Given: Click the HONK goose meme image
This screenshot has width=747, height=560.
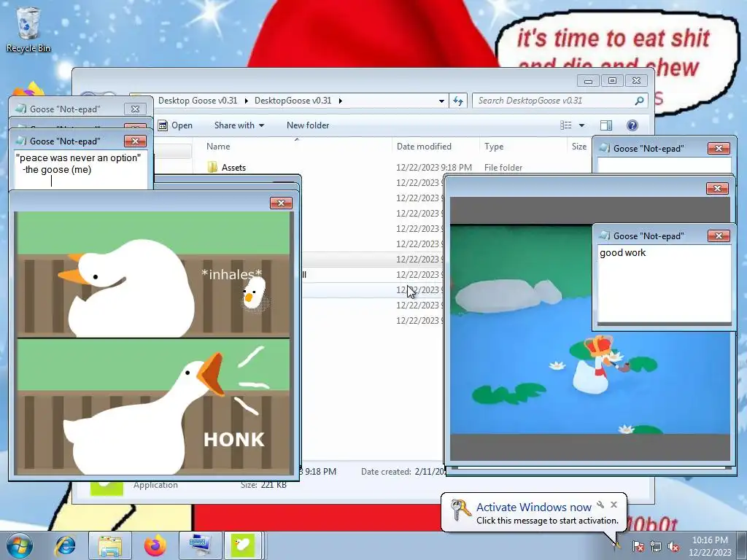Looking at the screenshot, I should click(x=153, y=343).
